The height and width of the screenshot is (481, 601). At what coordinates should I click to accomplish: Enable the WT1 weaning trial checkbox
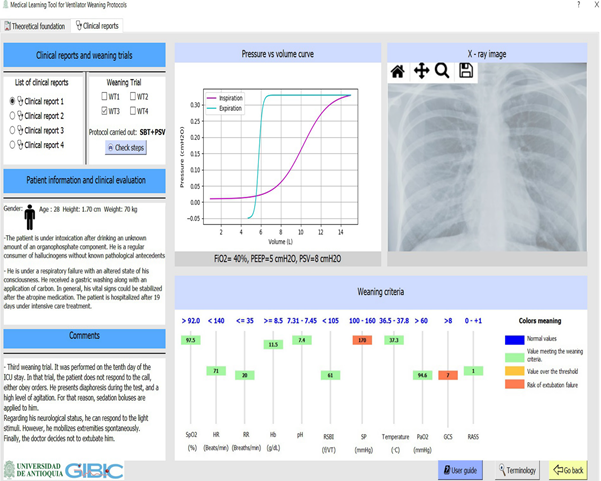(x=106, y=97)
